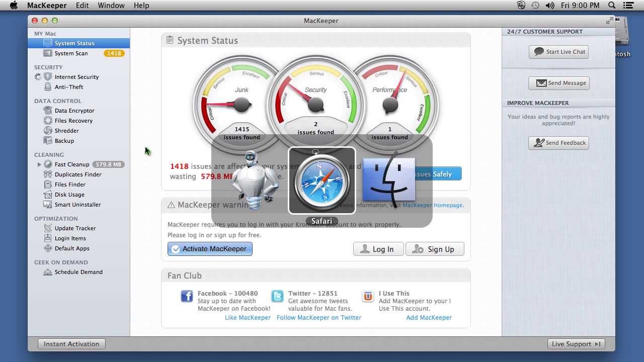Click the Instant Activation button

pos(71,344)
